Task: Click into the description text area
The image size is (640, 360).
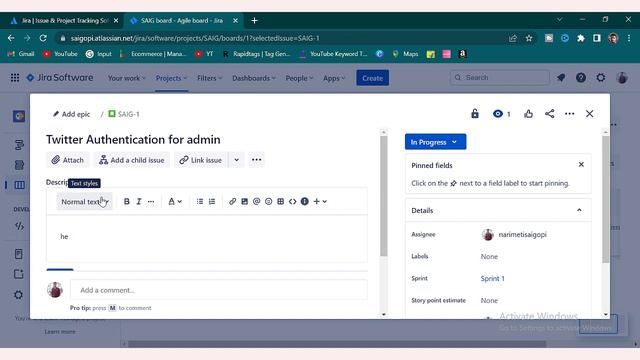Action: 207,238
